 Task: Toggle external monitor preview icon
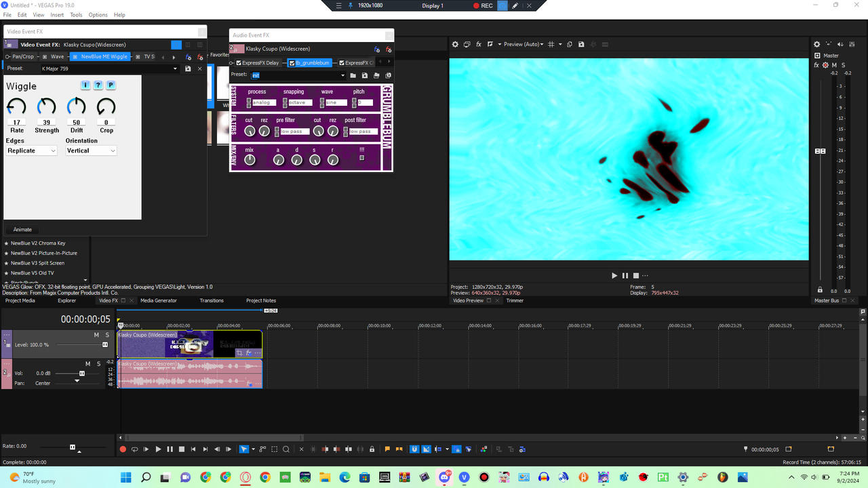click(x=467, y=44)
